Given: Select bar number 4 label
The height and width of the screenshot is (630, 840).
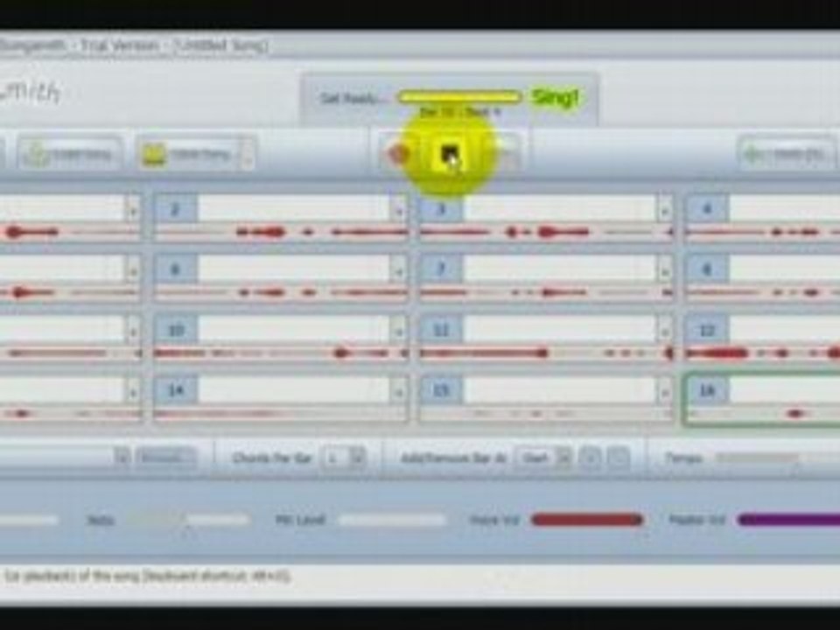Looking at the screenshot, I should (707, 208).
